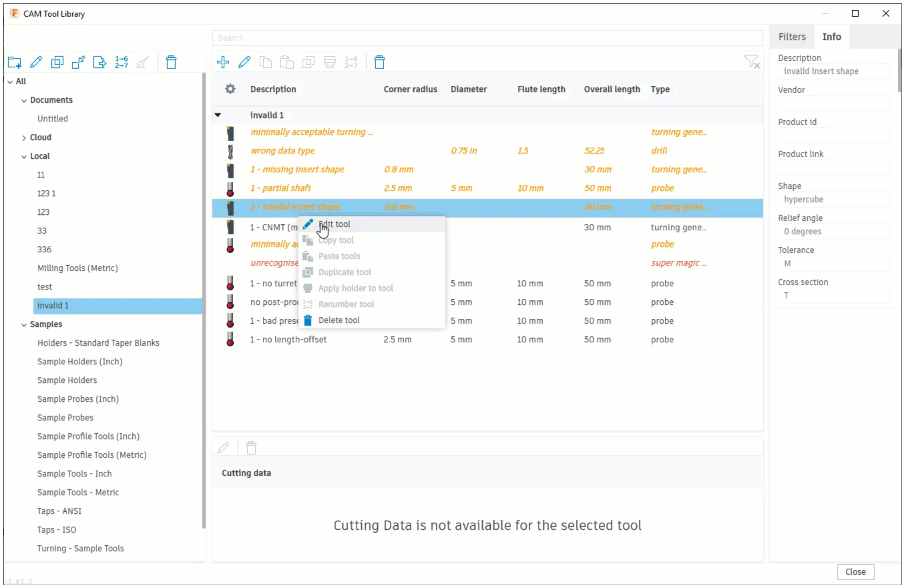
Task: Collapse the Samples tree node
Action: coord(24,325)
